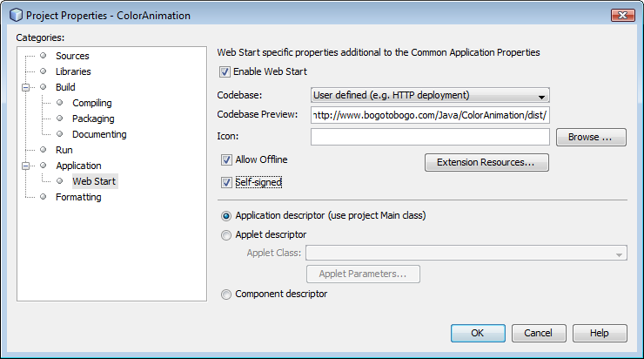Click Browse button next to Icon field
This screenshot has width=644, height=359.
click(591, 137)
